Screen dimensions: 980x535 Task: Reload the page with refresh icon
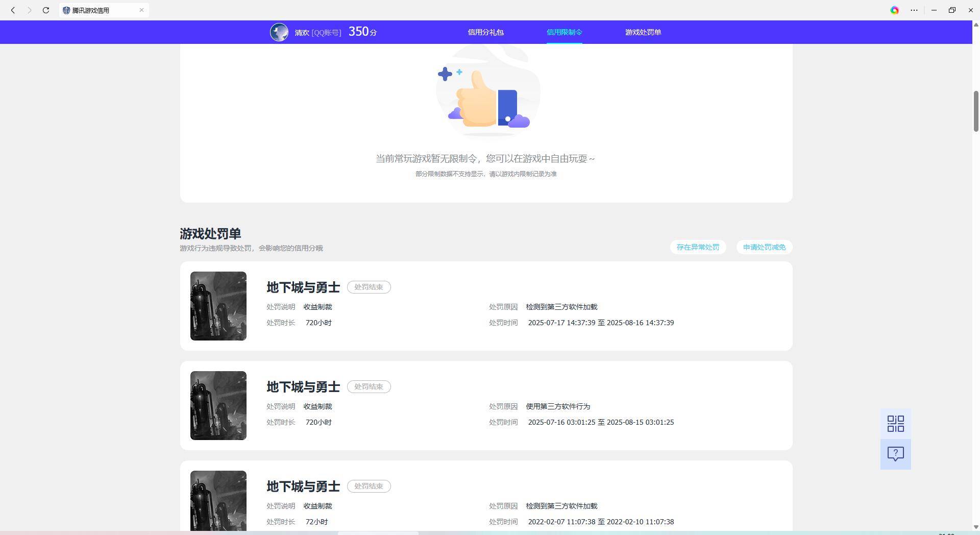[46, 10]
